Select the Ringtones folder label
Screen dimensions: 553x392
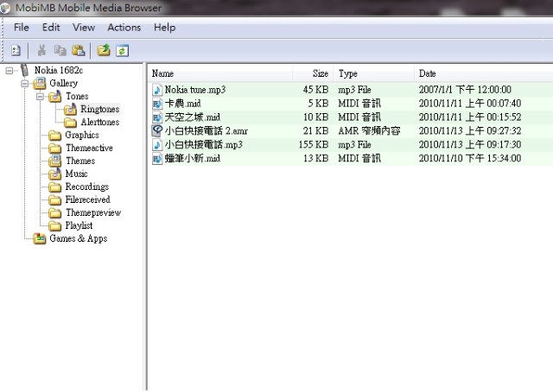point(100,110)
